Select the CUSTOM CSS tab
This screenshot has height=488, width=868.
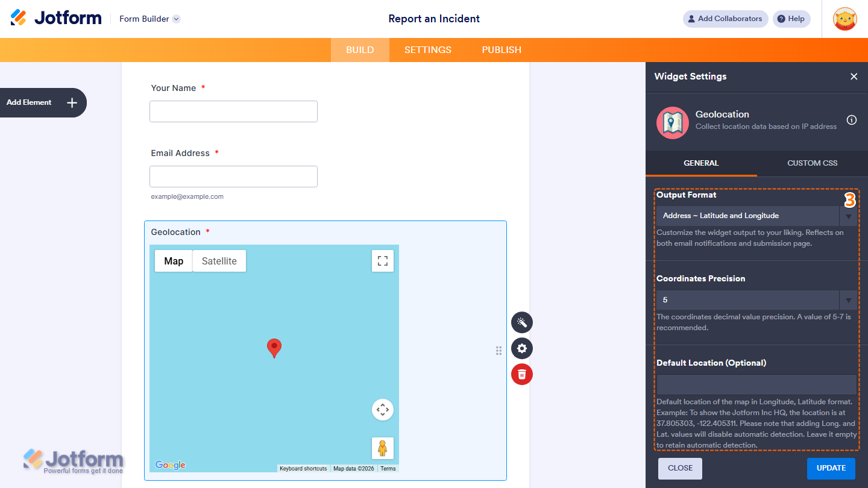(813, 163)
